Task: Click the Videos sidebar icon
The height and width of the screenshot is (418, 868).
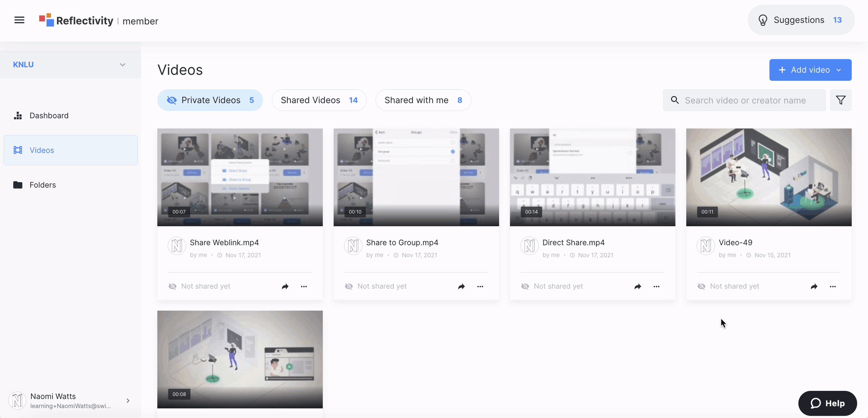Action: (x=18, y=150)
